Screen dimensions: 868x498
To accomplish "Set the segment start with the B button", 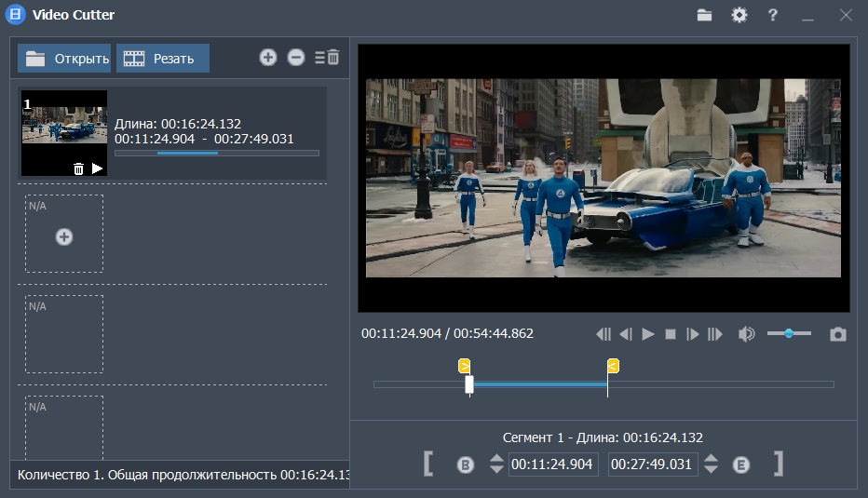I will pos(466,464).
